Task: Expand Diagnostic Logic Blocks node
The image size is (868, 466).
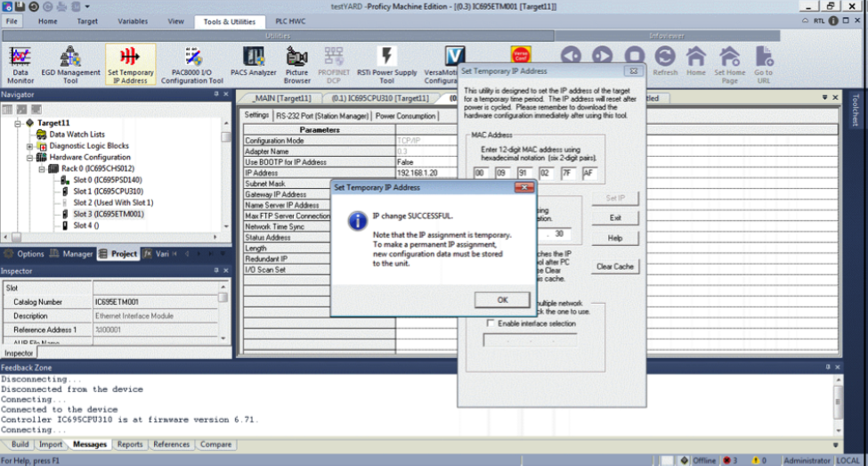Action: click(30, 146)
